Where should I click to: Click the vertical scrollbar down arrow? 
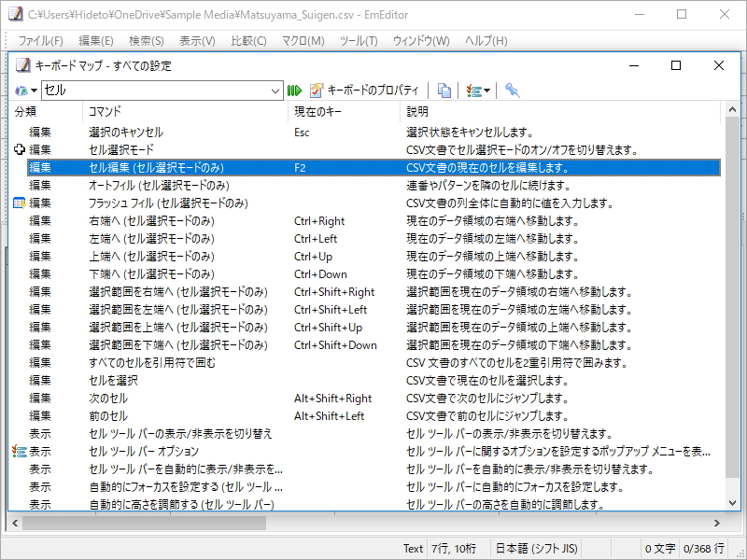tap(732, 503)
